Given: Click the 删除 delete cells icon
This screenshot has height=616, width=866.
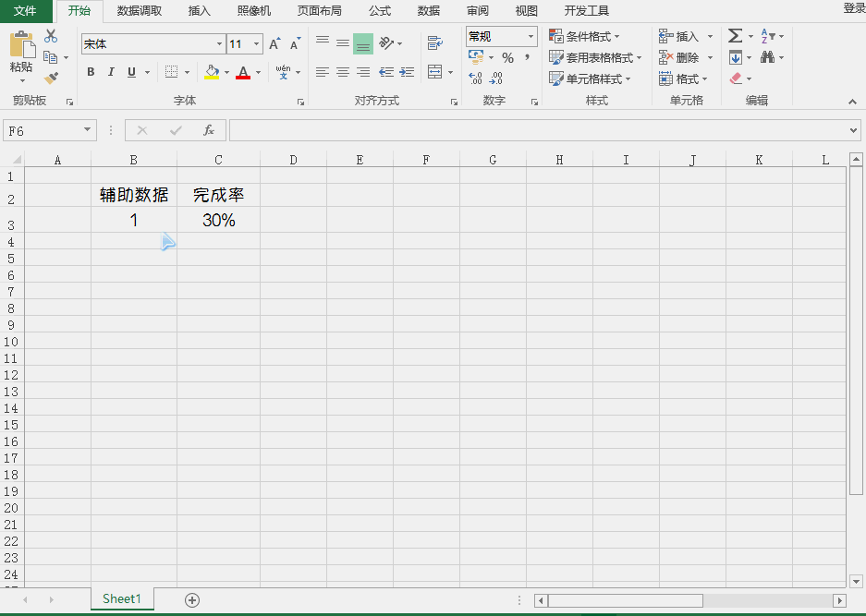Looking at the screenshot, I should point(667,57).
